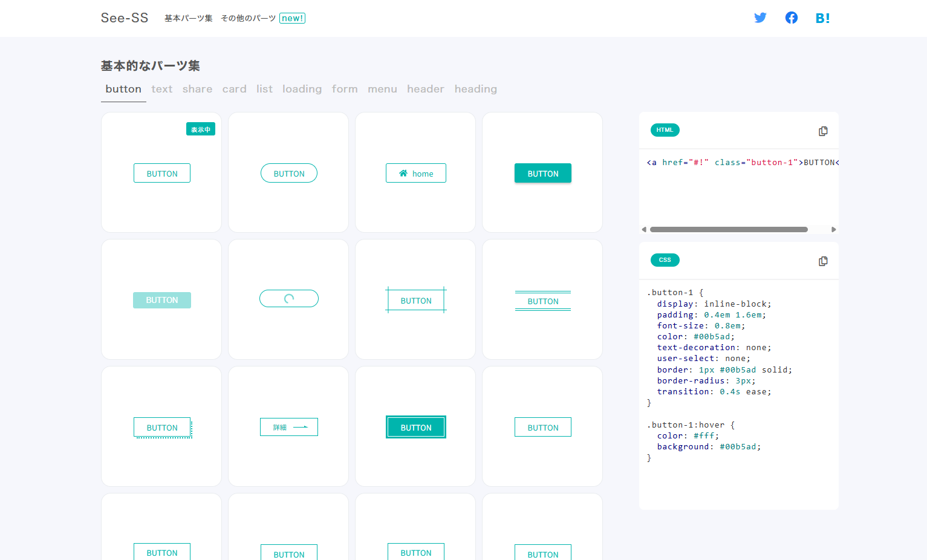
Task: Click the home button with house icon
Action: (416, 174)
